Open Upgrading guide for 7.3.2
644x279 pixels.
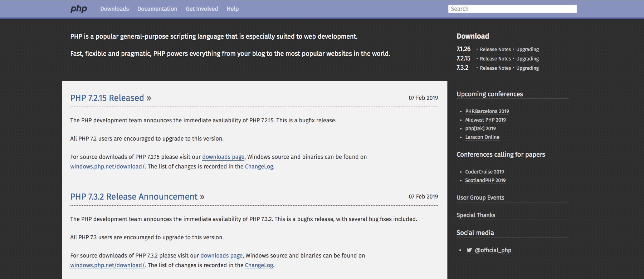527,68
